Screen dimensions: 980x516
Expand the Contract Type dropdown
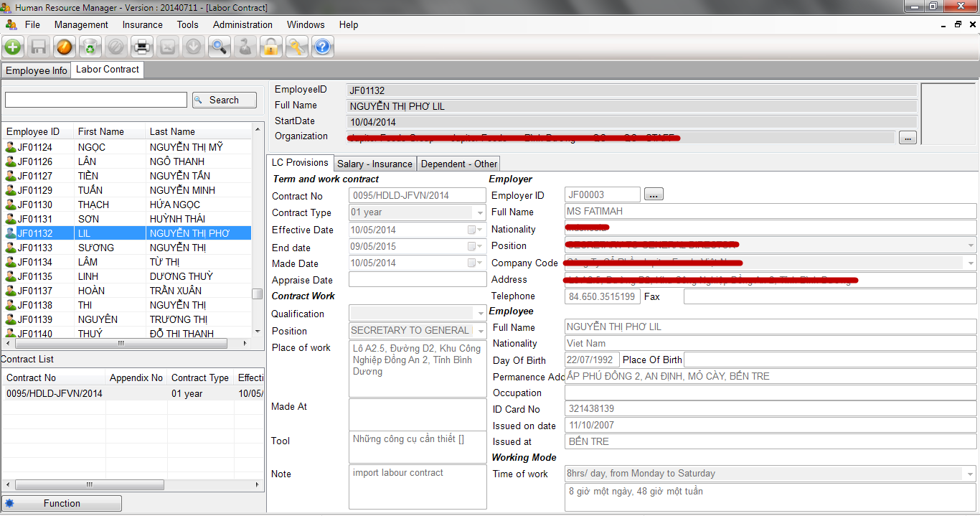tap(480, 213)
